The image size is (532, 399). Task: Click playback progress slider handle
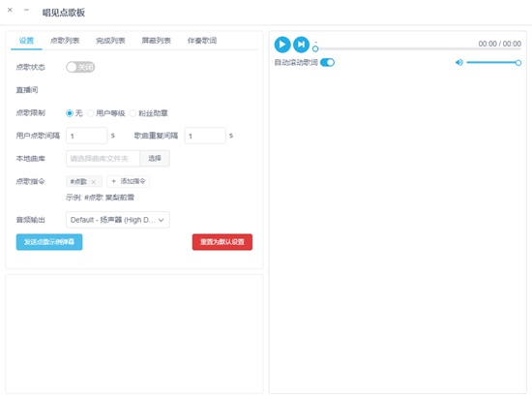click(x=315, y=48)
